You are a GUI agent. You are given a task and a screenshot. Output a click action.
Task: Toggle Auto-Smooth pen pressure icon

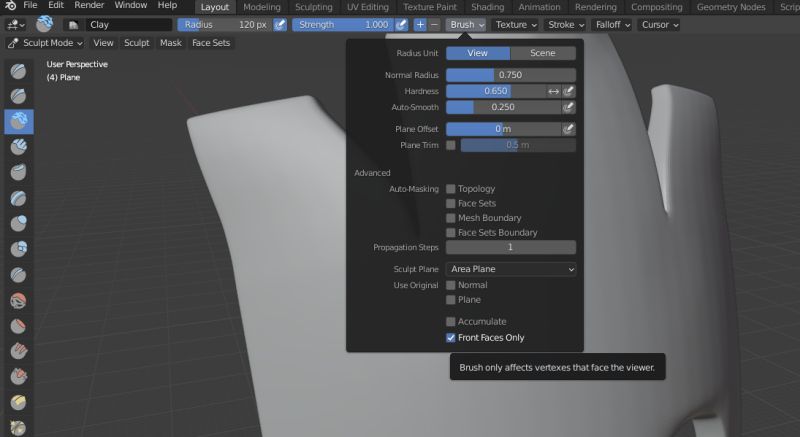[x=568, y=107]
